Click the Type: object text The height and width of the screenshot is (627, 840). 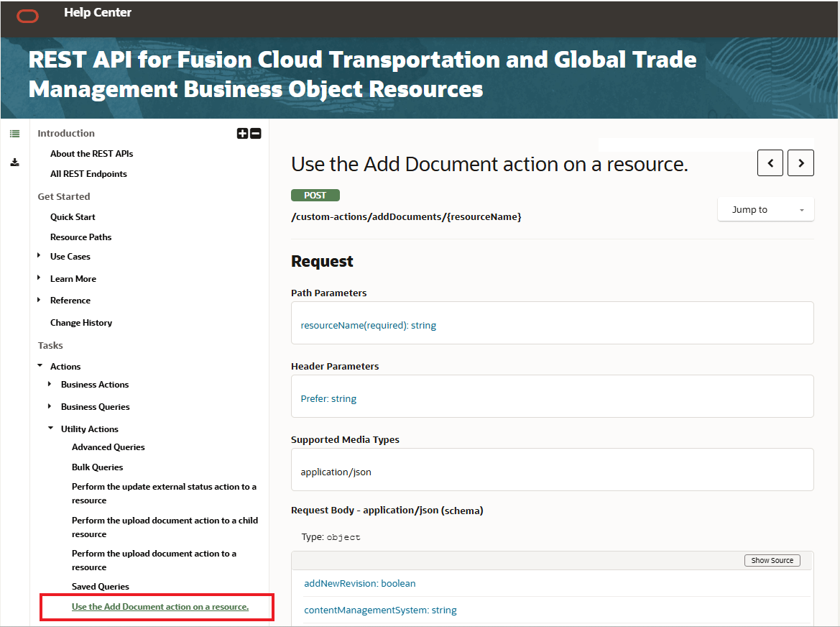(331, 537)
